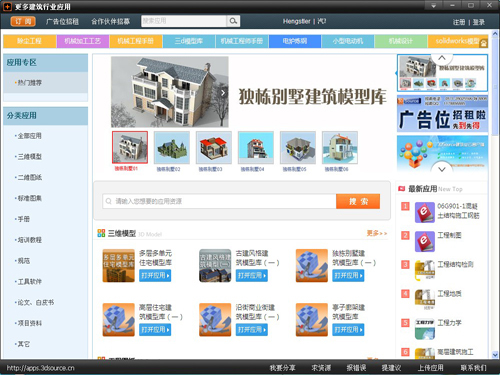Open 二维图纸 category in sidebar
The width and height of the screenshot is (500, 375).
(x=29, y=178)
